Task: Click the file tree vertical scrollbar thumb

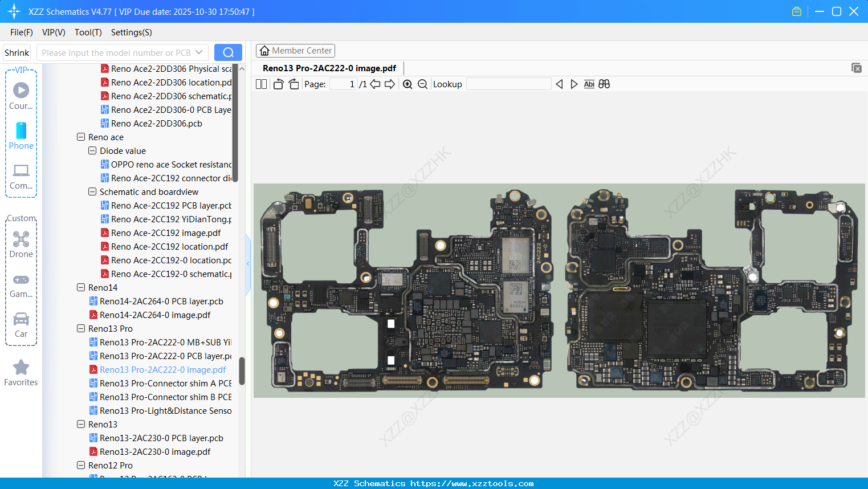Action: pyautogui.click(x=242, y=370)
